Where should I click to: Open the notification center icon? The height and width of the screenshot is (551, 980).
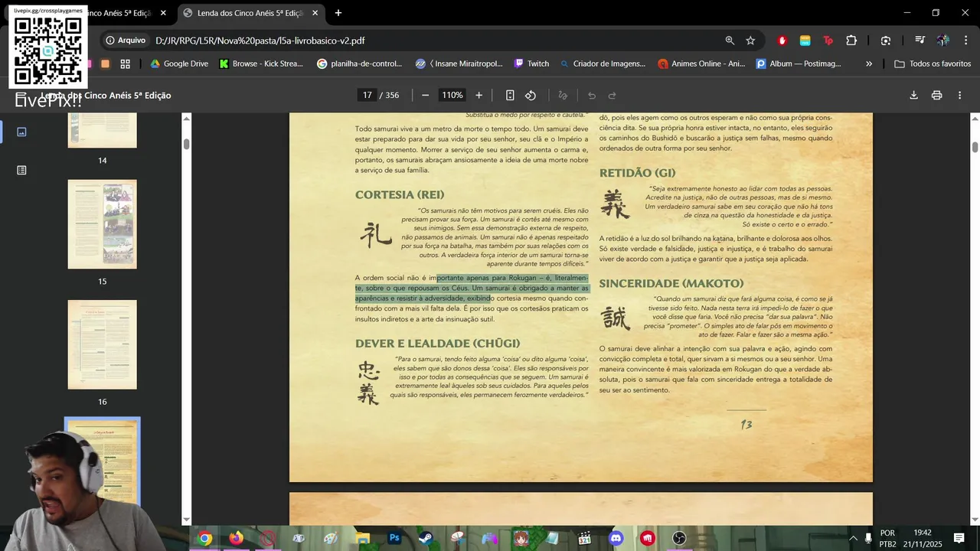[x=959, y=538]
